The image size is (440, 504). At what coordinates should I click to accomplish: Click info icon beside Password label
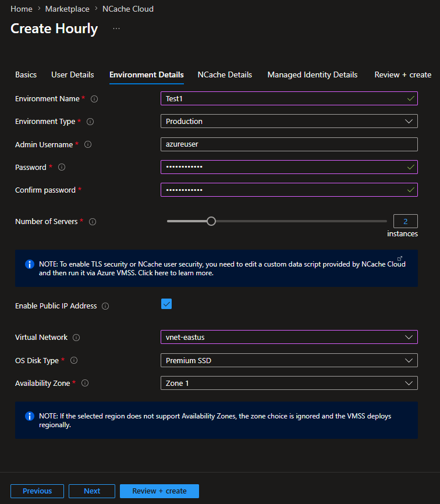pyautogui.click(x=62, y=167)
